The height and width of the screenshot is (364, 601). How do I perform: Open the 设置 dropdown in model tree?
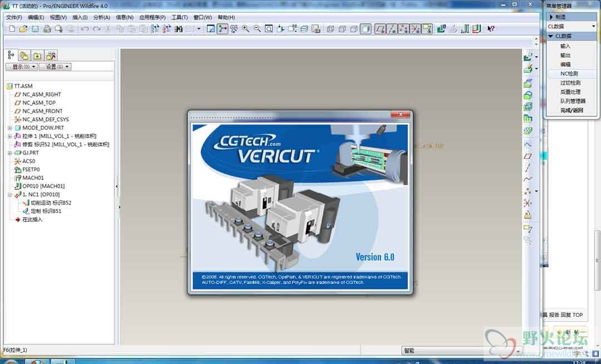[55, 67]
